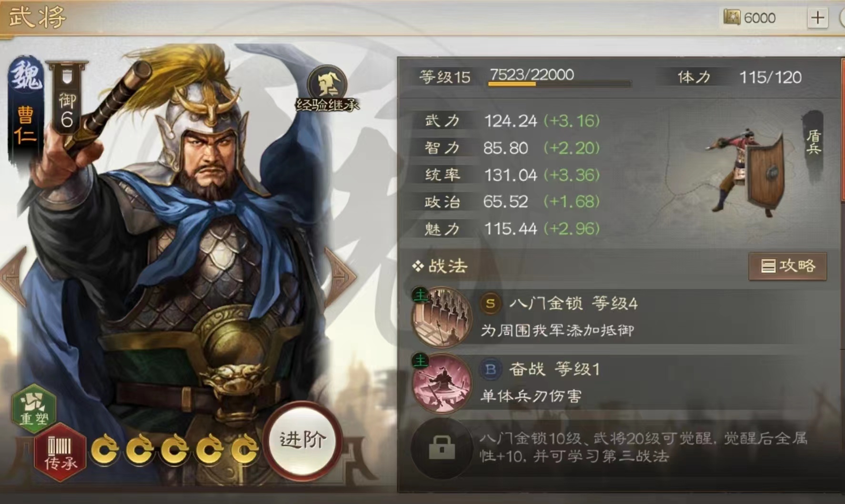Click the experience progress bar 7523/22000
The width and height of the screenshot is (845, 504).
(559, 84)
